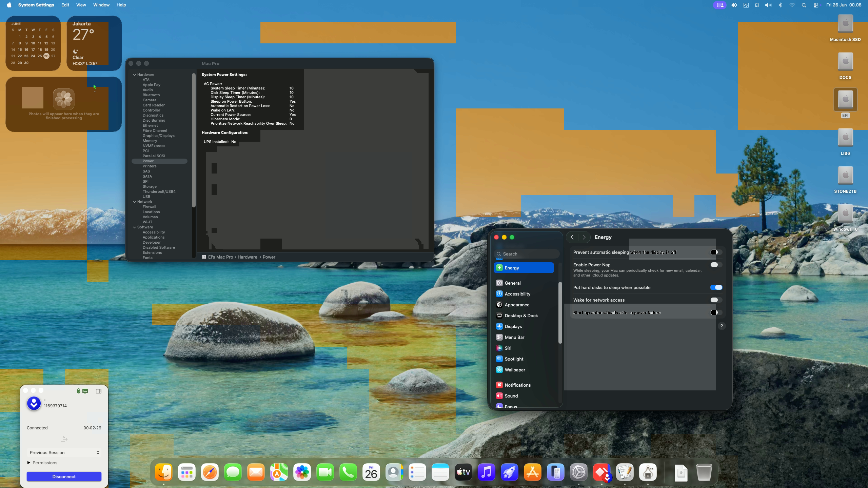Collapse the Software section in Mac Pro window
Screen dimensions: 868x488
(x=135, y=227)
